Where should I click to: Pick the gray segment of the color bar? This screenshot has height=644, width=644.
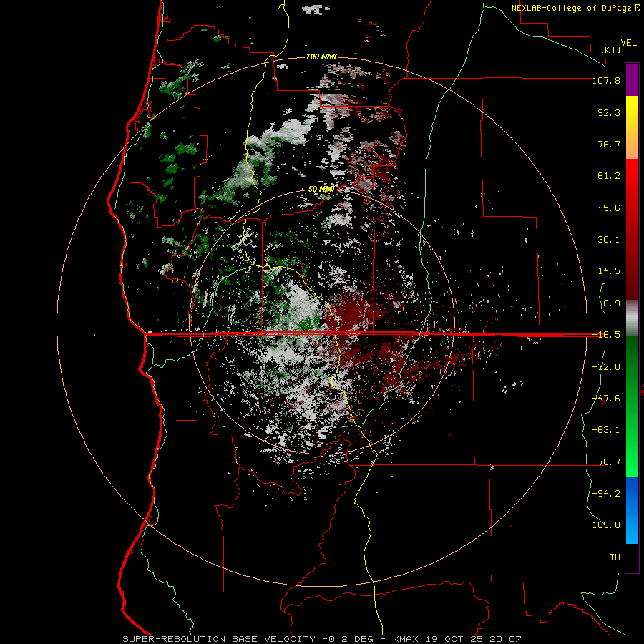tap(632, 318)
